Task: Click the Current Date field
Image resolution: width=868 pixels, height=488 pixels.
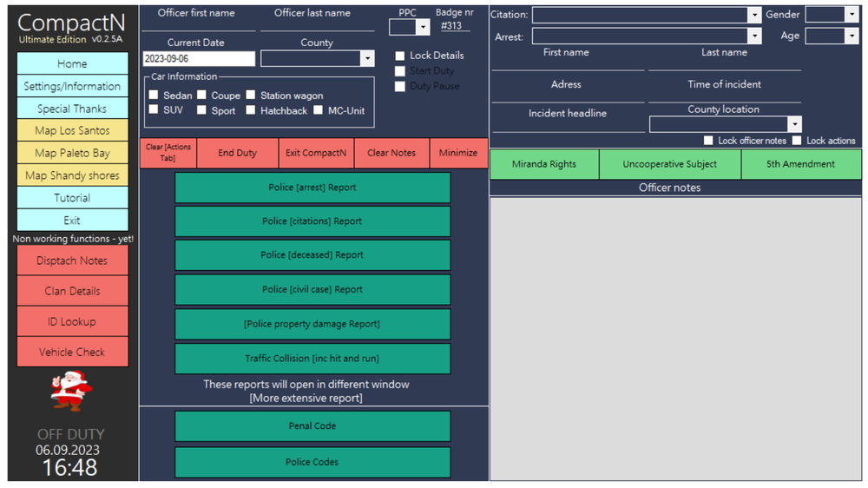Action: [x=199, y=59]
